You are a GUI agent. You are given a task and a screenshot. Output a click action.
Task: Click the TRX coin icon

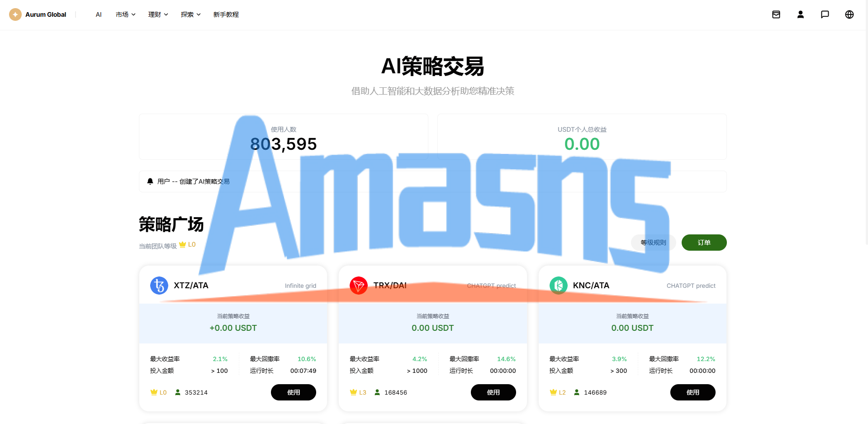(359, 286)
